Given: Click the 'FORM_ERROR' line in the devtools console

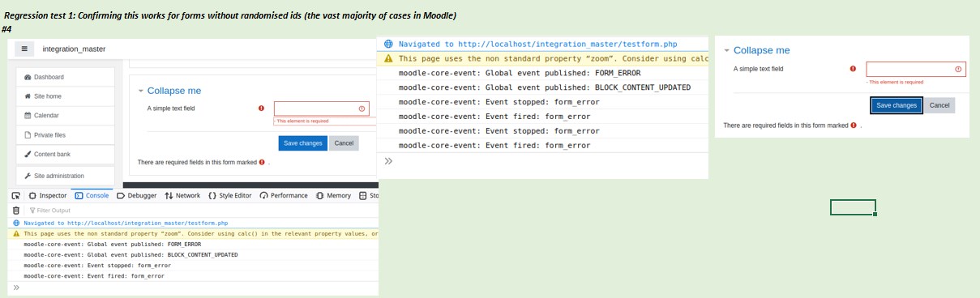Looking at the screenshot, I should [x=113, y=244].
